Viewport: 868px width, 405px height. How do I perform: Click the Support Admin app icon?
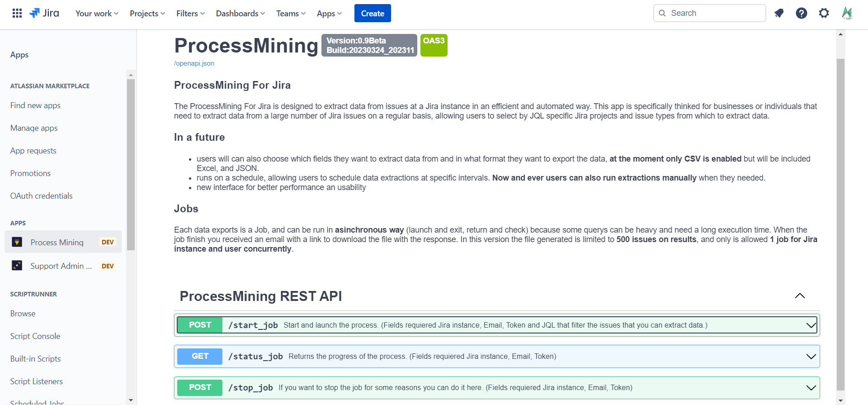(x=17, y=266)
